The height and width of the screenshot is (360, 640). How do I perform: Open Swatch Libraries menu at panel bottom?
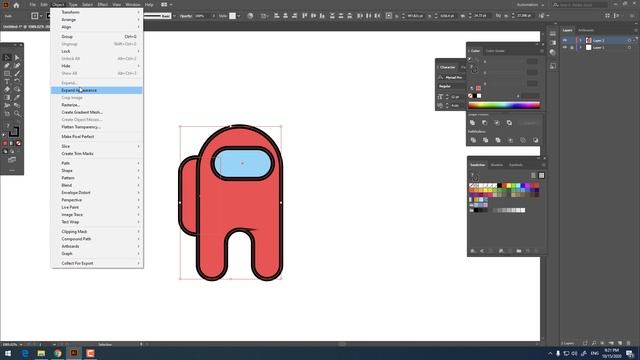pos(473,251)
